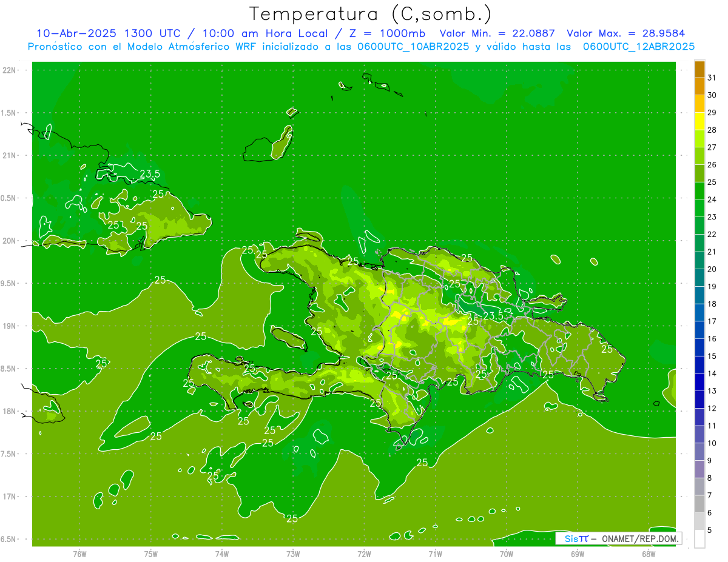Click the "18N" latitude axis label
This screenshot has height=562, width=728.
click(9, 412)
